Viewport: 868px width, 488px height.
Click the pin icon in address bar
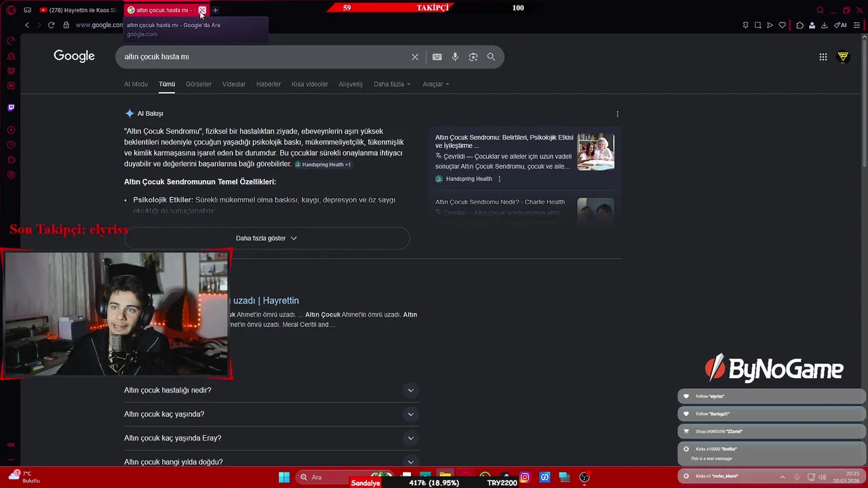click(x=745, y=25)
